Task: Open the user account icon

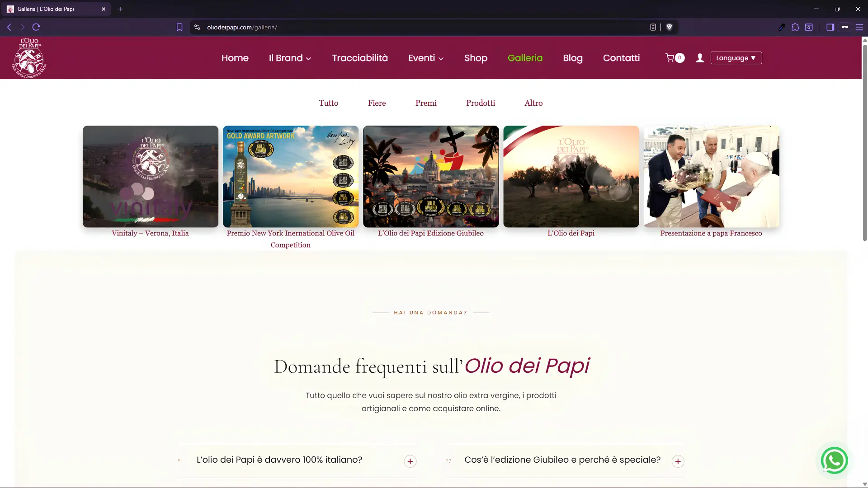Action: pyautogui.click(x=700, y=58)
